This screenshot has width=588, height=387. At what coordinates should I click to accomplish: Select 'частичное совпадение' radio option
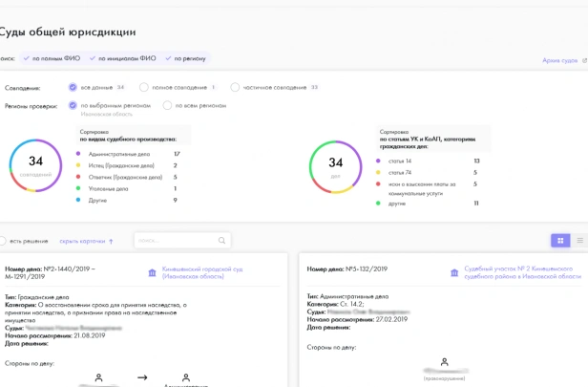[235, 88]
